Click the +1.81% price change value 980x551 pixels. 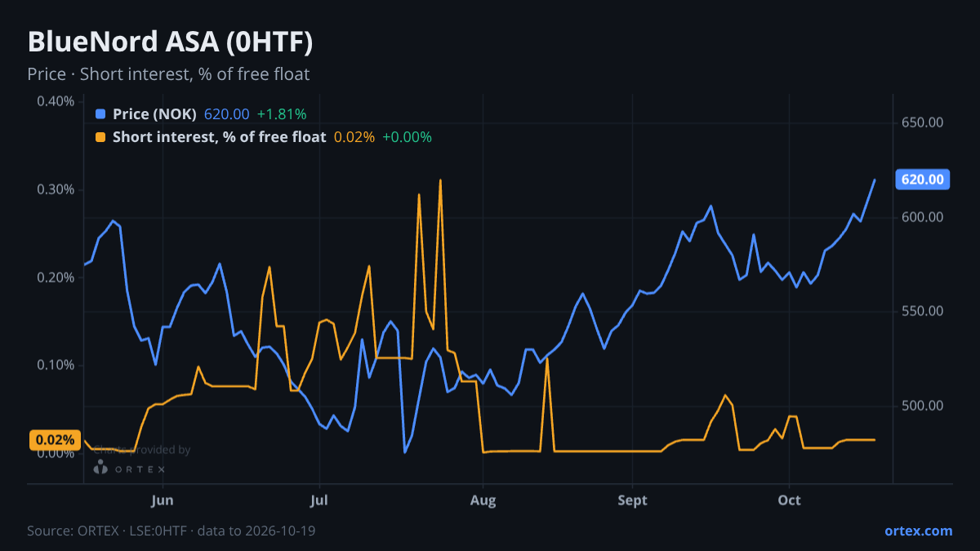(x=282, y=114)
